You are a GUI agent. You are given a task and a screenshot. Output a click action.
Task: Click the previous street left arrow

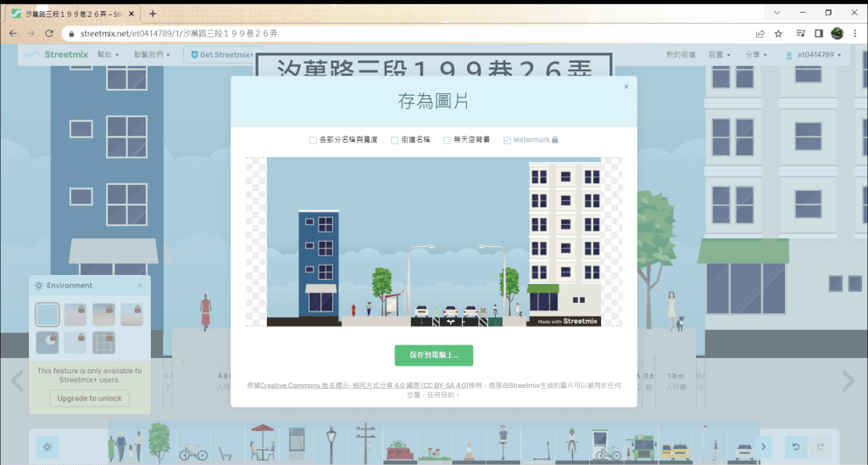point(18,380)
